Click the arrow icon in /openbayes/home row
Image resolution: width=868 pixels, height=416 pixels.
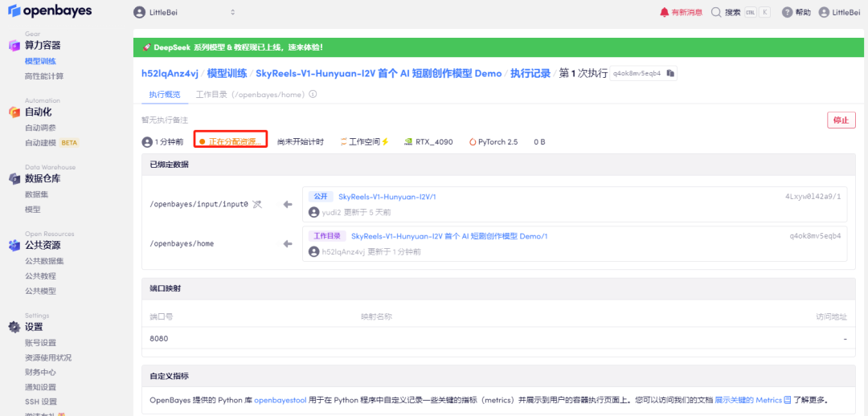click(x=287, y=243)
